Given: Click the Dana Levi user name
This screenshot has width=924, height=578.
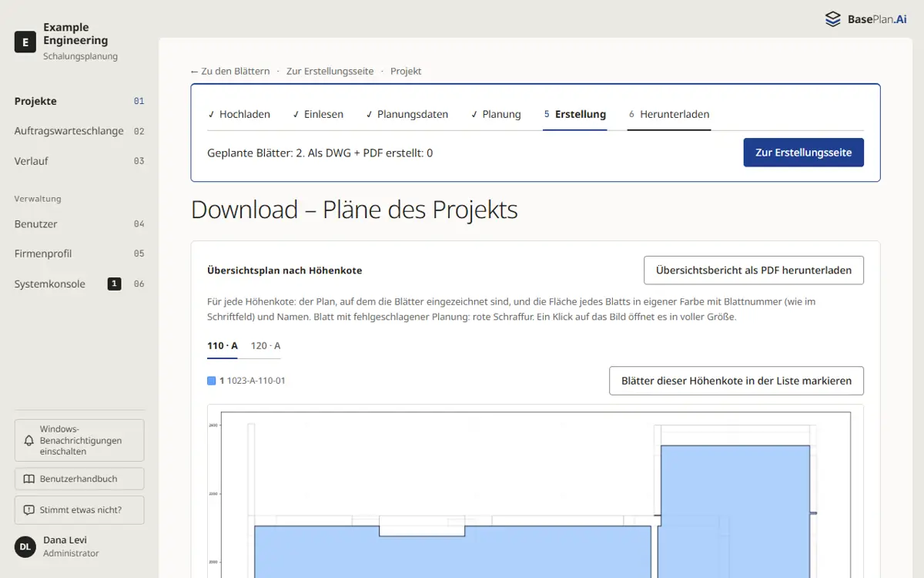Looking at the screenshot, I should pos(65,540).
